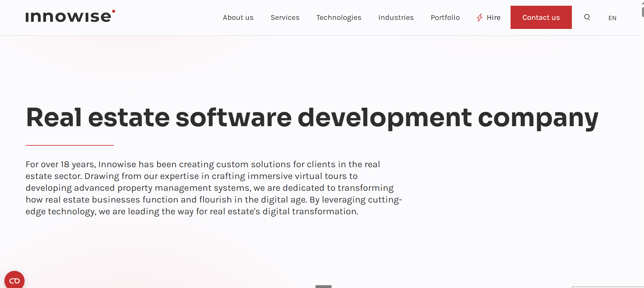Go to the Portfolio page

point(445,17)
